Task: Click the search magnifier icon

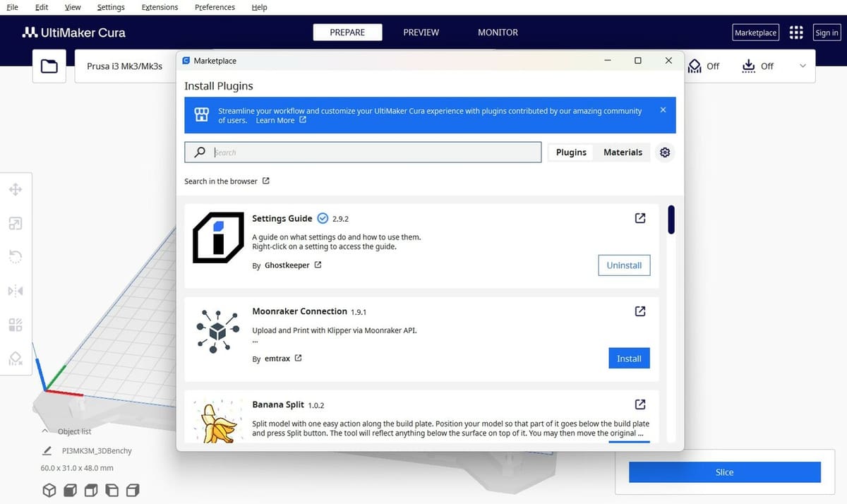Action: click(200, 152)
